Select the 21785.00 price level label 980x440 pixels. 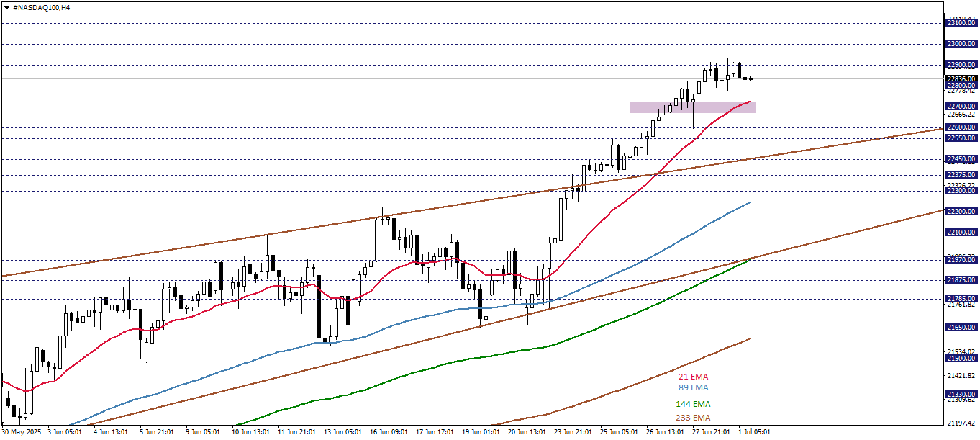pyautogui.click(x=961, y=298)
